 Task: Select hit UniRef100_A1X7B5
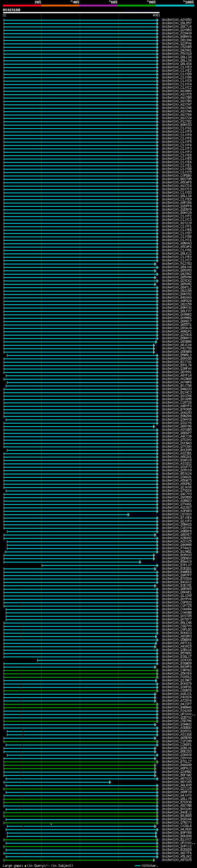[x=177, y=98]
